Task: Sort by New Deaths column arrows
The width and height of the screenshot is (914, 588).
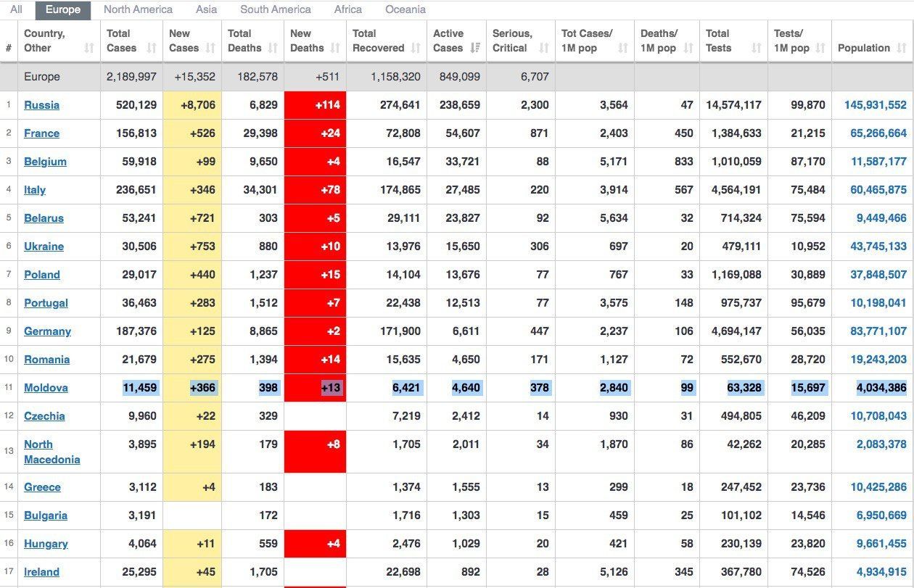Action: point(335,49)
